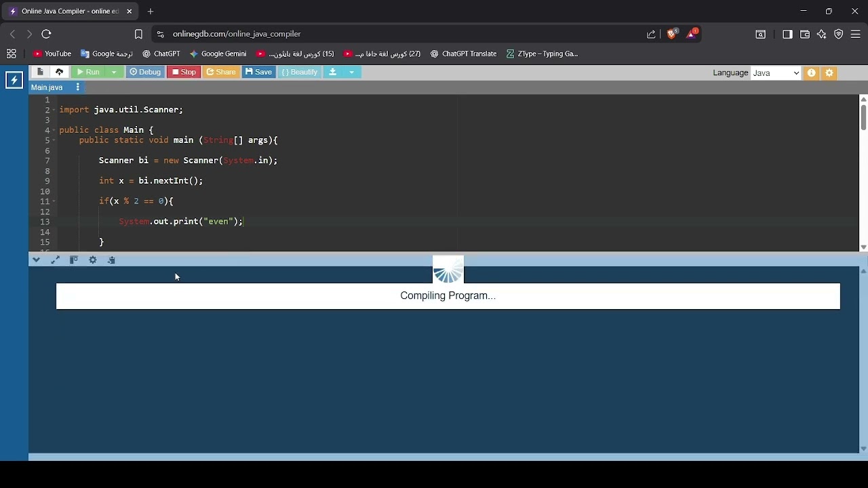Save the current project
The width and height of the screenshot is (868, 488).
point(259,72)
